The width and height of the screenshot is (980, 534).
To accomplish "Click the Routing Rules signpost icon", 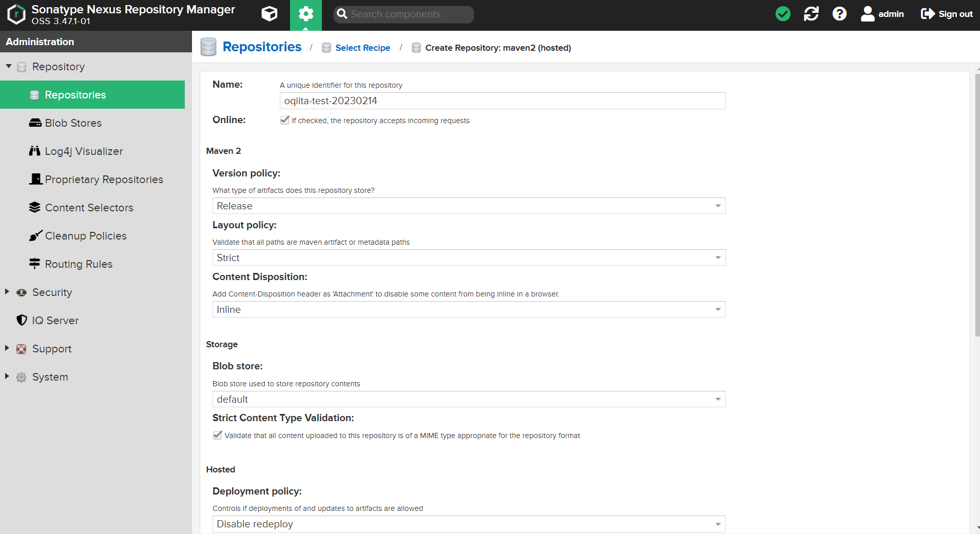I will point(34,264).
